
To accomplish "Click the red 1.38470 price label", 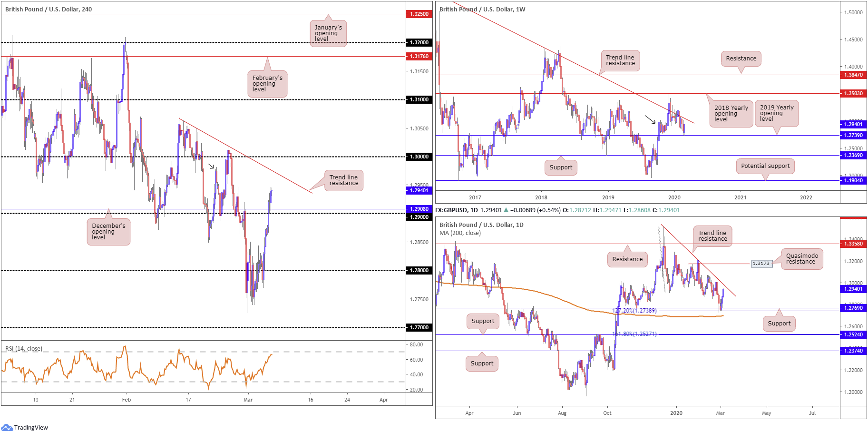I will point(853,75).
